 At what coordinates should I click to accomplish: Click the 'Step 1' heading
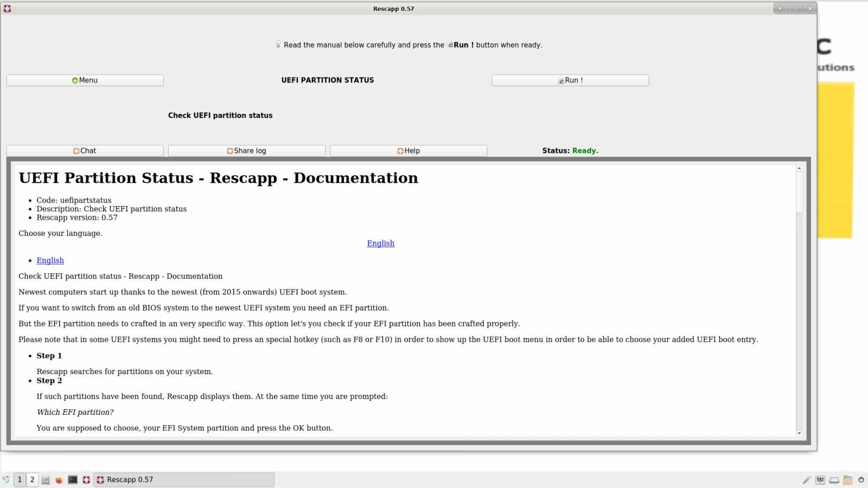(x=49, y=356)
